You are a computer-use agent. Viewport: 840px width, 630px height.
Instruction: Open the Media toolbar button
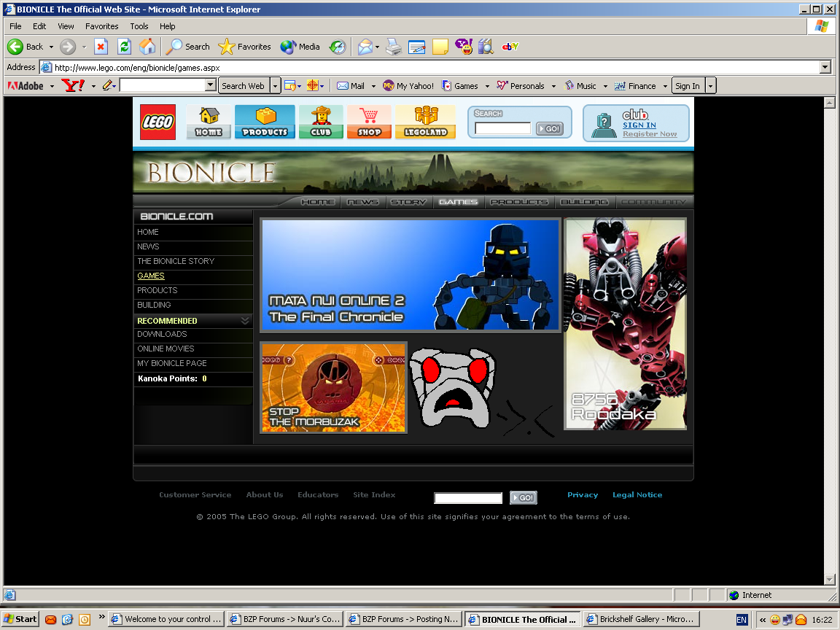point(300,47)
